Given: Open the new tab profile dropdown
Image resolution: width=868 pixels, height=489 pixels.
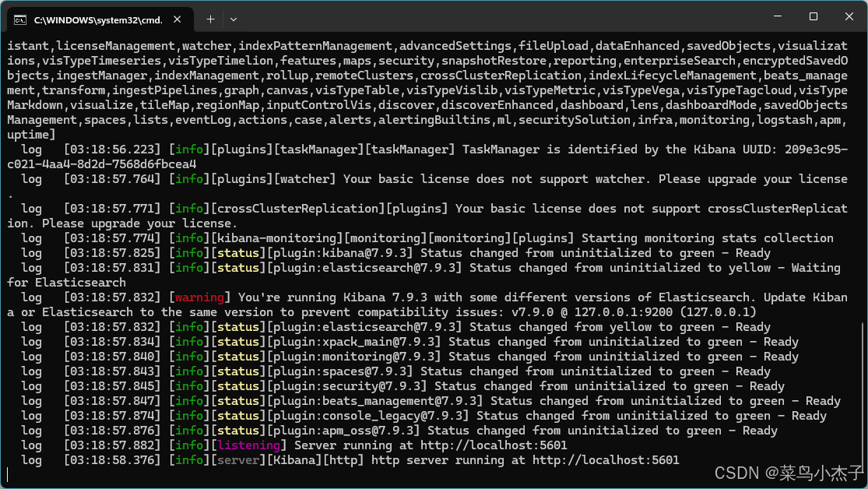Looking at the screenshot, I should pyautogui.click(x=234, y=19).
